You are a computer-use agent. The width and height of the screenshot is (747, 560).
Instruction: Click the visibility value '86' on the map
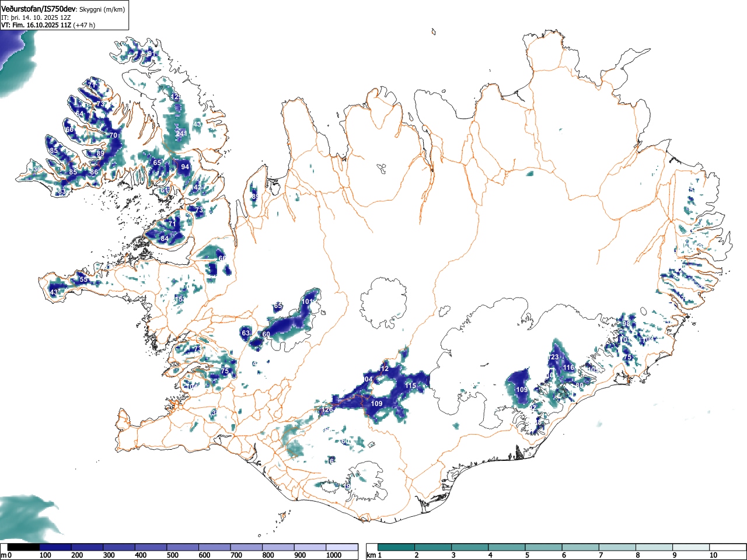[94, 173]
